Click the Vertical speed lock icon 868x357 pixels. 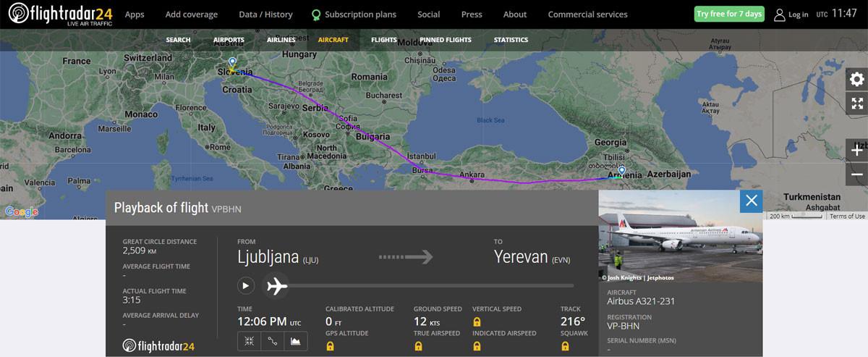[477, 321]
